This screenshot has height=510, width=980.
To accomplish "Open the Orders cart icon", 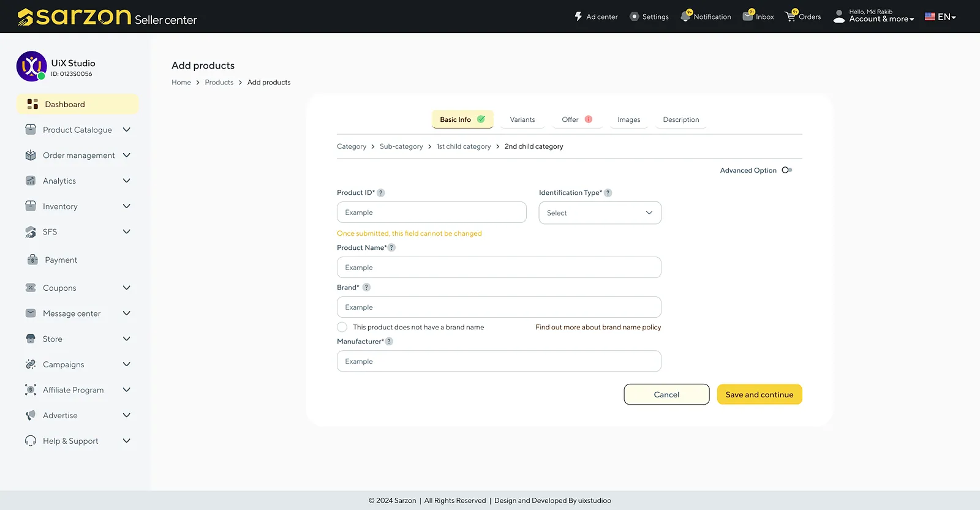I will tap(791, 17).
